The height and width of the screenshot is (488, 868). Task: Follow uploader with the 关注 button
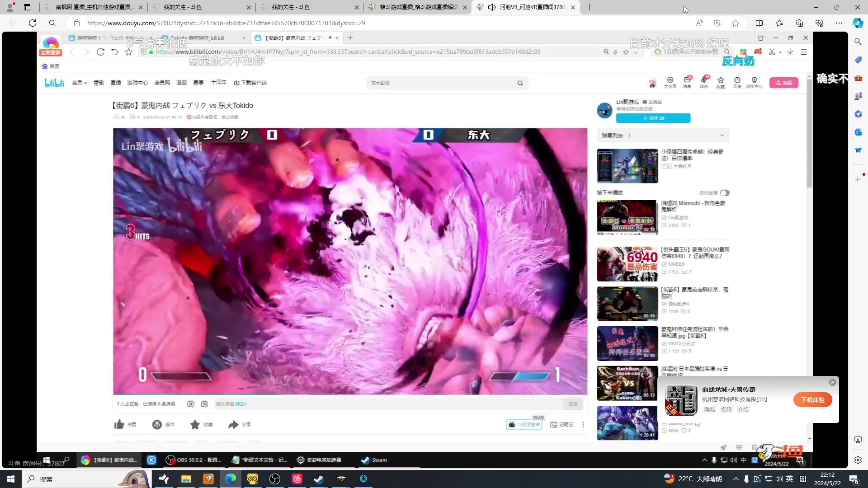(653, 118)
